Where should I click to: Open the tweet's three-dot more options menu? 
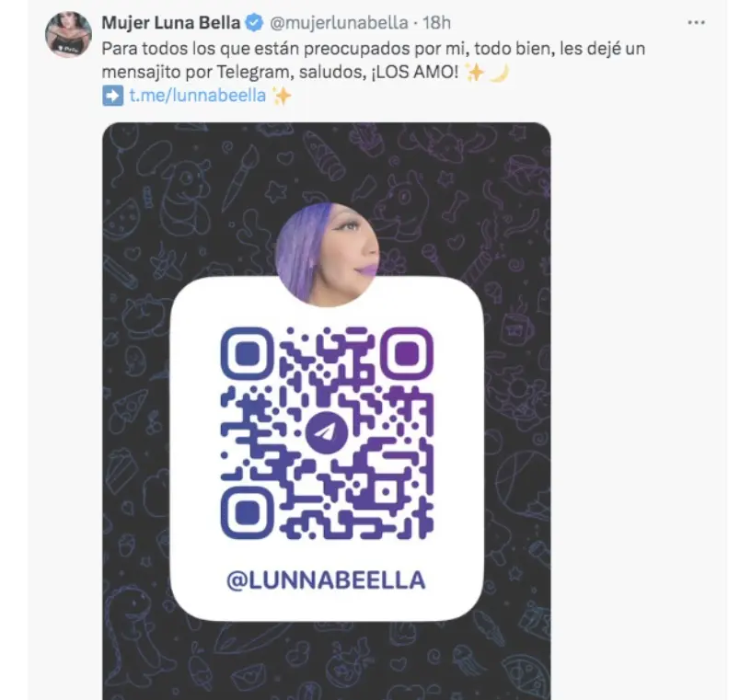[696, 23]
